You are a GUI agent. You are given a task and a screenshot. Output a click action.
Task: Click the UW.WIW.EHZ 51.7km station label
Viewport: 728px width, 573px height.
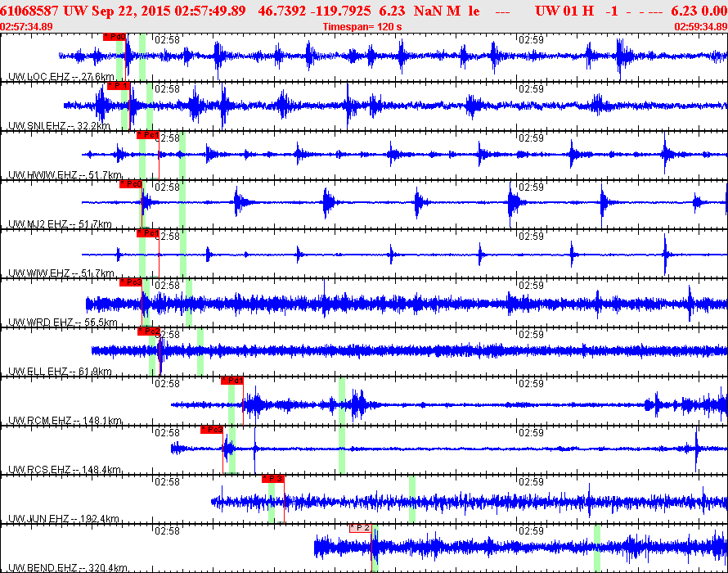tap(61, 273)
